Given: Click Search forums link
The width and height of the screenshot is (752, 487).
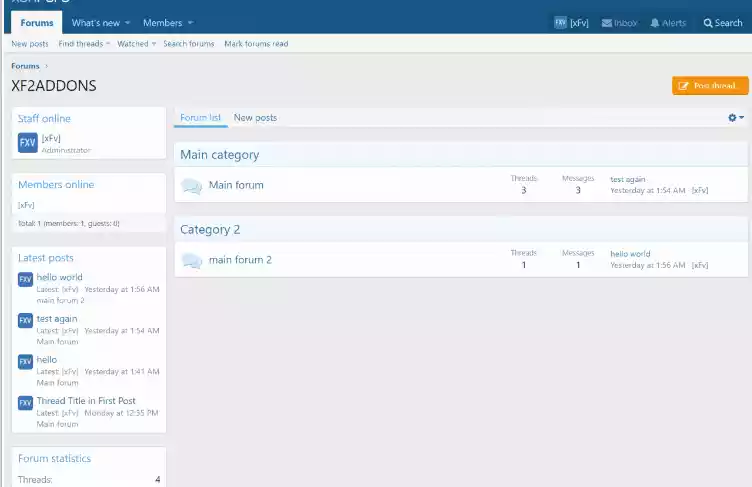Looking at the screenshot, I should (188, 44).
